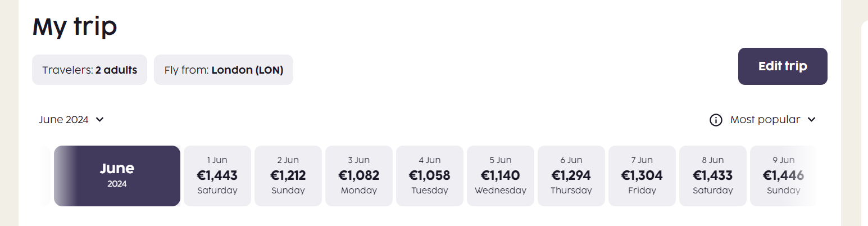This screenshot has height=226, width=868.
Task: Click the faded left edge of the date carousel
Action: [x=47, y=176]
